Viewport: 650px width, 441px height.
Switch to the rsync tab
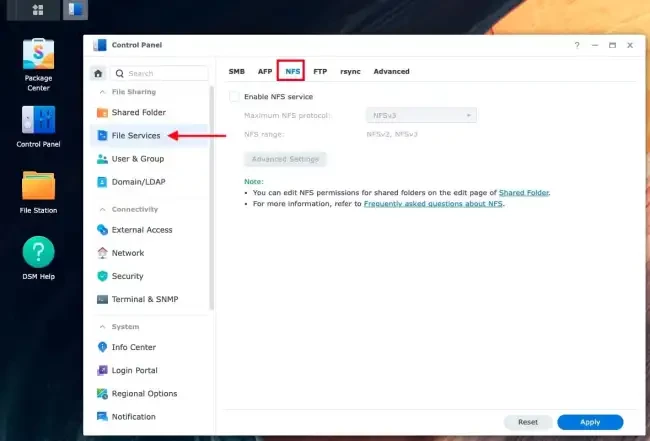(350, 71)
